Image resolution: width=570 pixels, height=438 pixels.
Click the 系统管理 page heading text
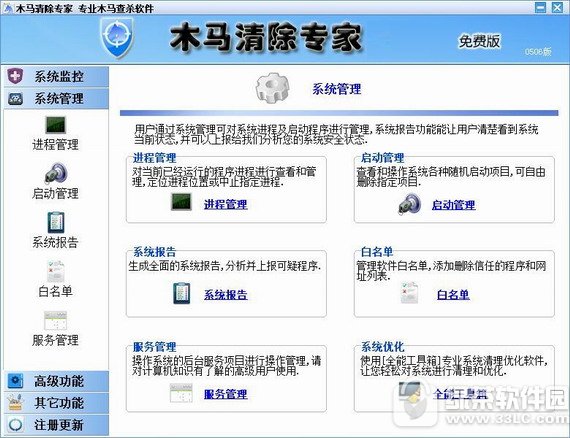(337, 89)
